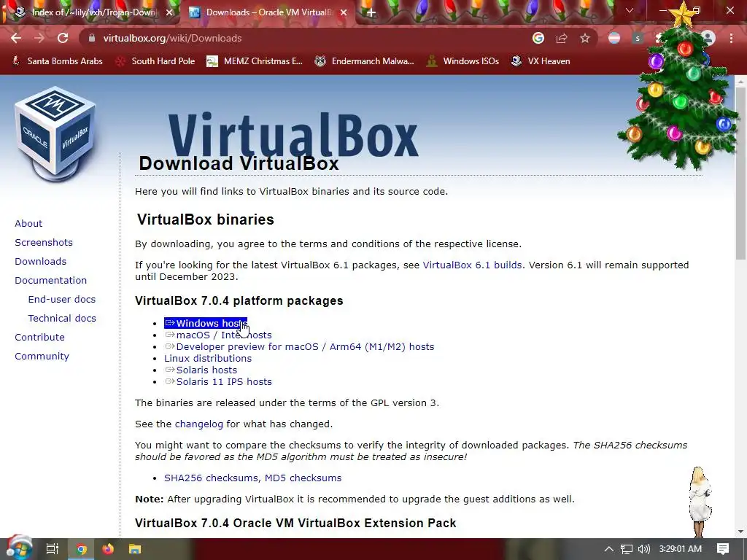Close the 'Index of /~lily/vxh' tab
The width and height of the screenshot is (747, 560).
point(169,13)
